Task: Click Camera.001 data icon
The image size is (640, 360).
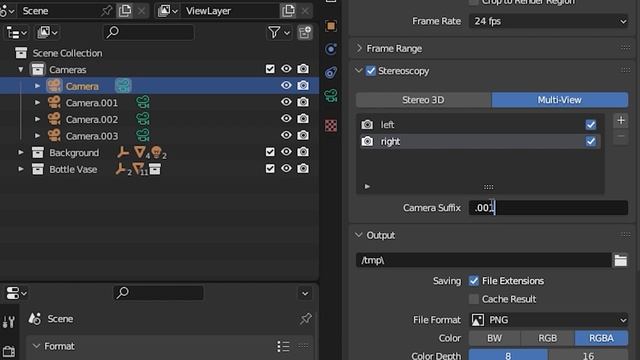Action: 142,102
